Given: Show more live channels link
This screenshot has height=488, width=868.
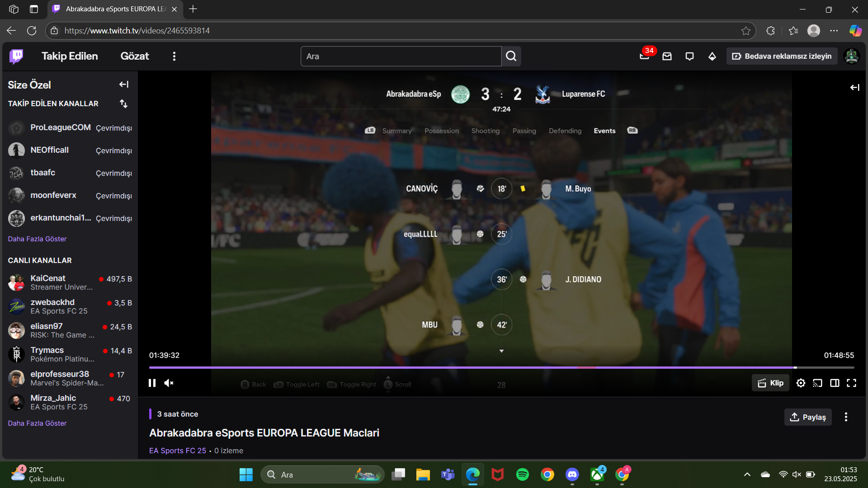Looking at the screenshot, I should point(37,423).
